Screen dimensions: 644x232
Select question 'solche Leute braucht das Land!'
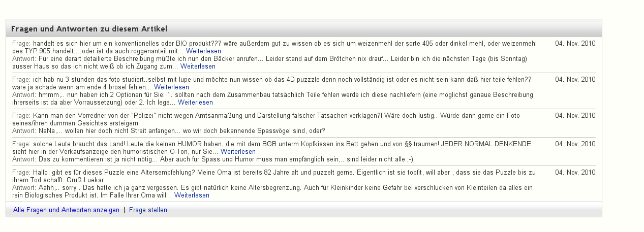pos(271,148)
